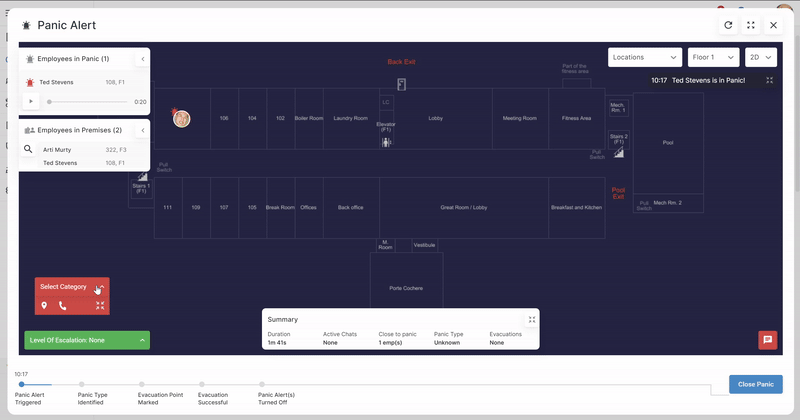Open the Locations dropdown
Screen dimensions: 800x420
pos(645,58)
